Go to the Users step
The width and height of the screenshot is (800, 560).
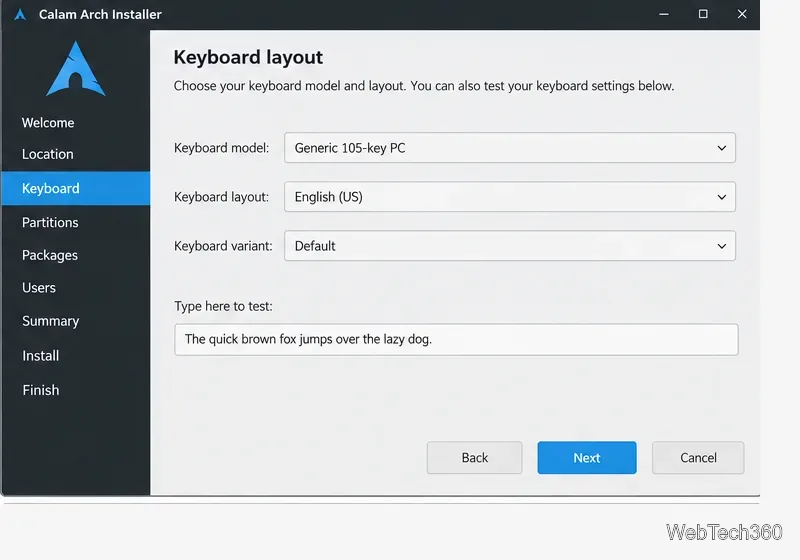(39, 288)
